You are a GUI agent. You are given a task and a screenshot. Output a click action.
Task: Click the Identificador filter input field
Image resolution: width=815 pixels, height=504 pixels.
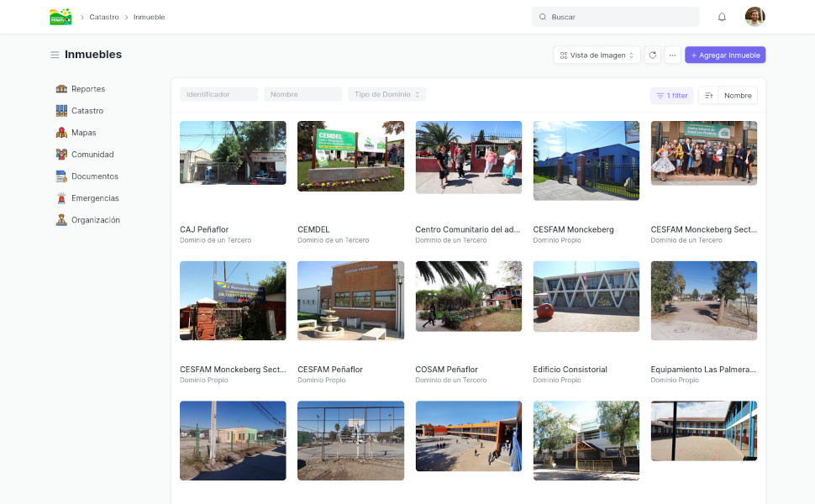218,95
